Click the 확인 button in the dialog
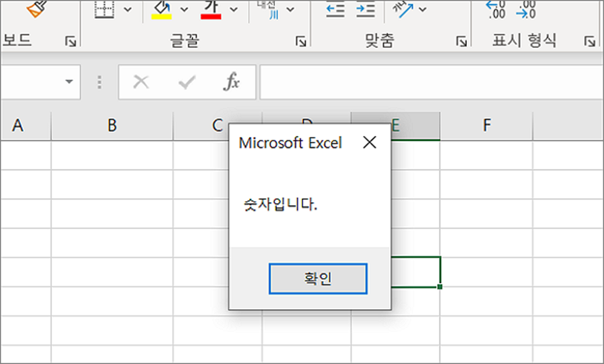The height and width of the screenshot is (364, 604). (x=318, y=279)
